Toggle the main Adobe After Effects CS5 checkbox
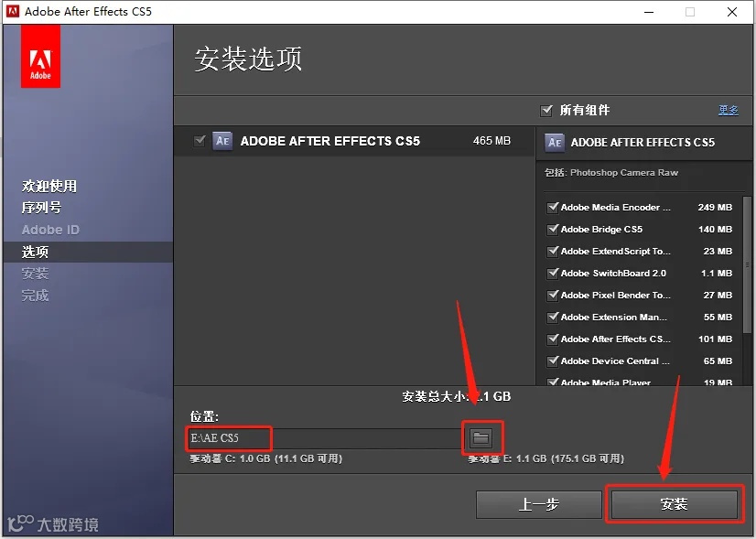 200,141
